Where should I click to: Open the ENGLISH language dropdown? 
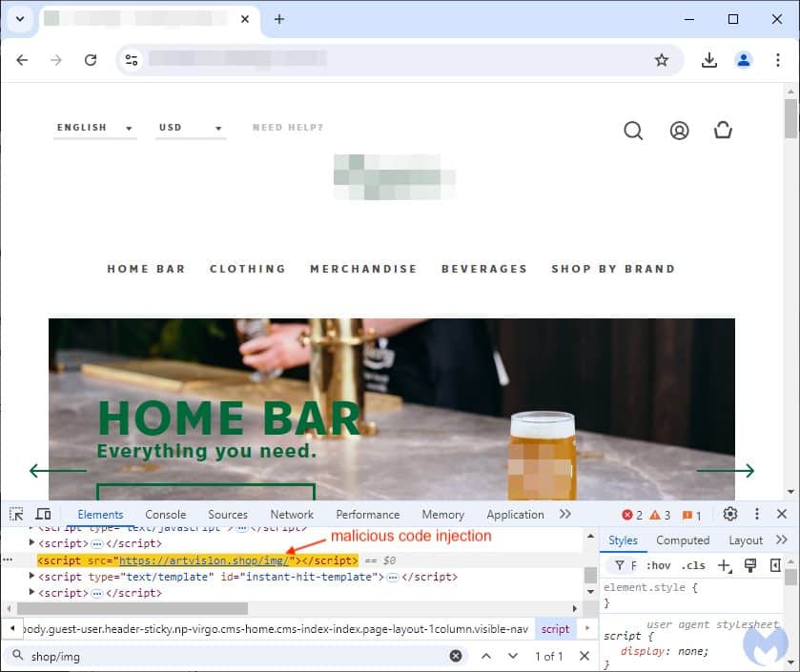[95, 128]
